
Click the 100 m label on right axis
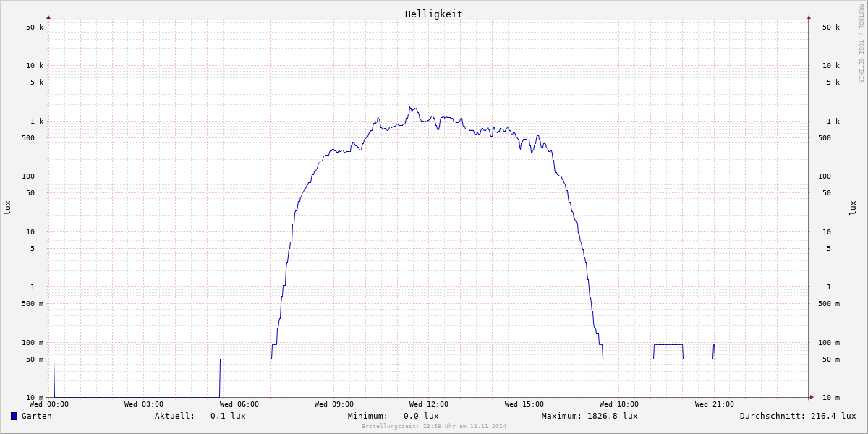click(x=829, y=343)
